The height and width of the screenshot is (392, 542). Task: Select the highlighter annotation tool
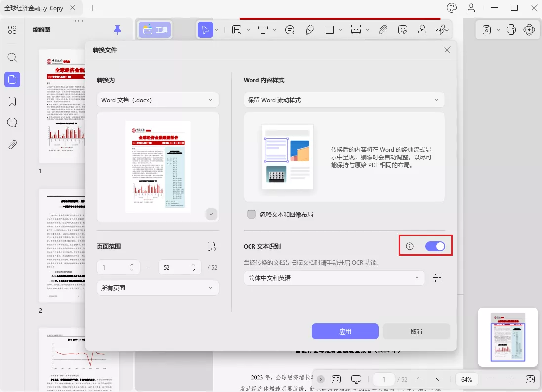[310, 29]
